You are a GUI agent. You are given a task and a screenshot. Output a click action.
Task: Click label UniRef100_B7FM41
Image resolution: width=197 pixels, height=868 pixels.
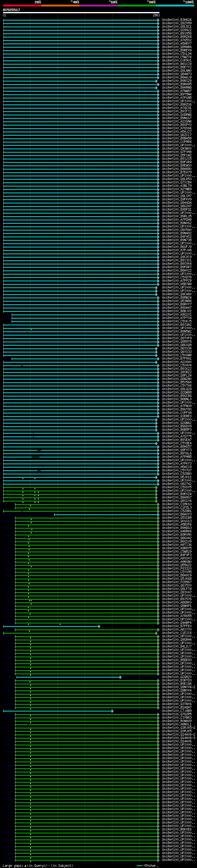pos(177,358)
